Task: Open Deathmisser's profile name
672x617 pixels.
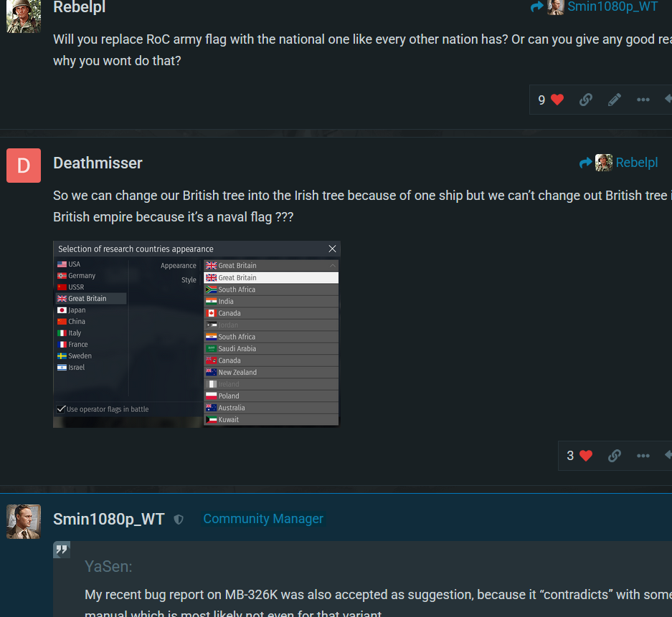Action: [x=98, y=163]
